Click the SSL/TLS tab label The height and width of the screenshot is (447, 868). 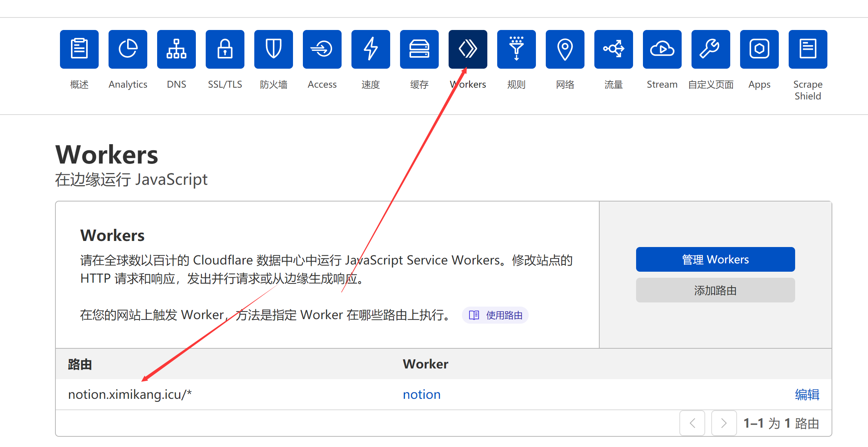(225, 84)
